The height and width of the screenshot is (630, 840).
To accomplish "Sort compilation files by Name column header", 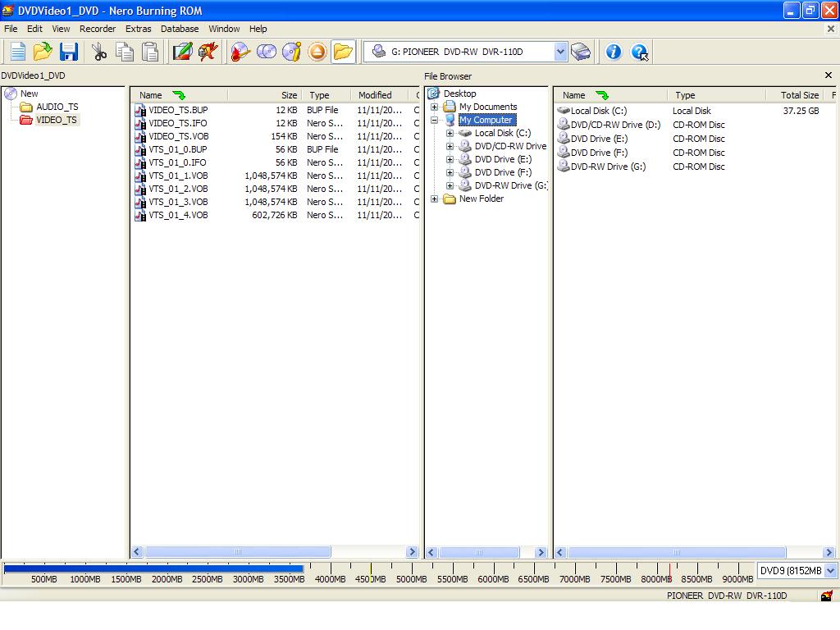I will (180, 95).
